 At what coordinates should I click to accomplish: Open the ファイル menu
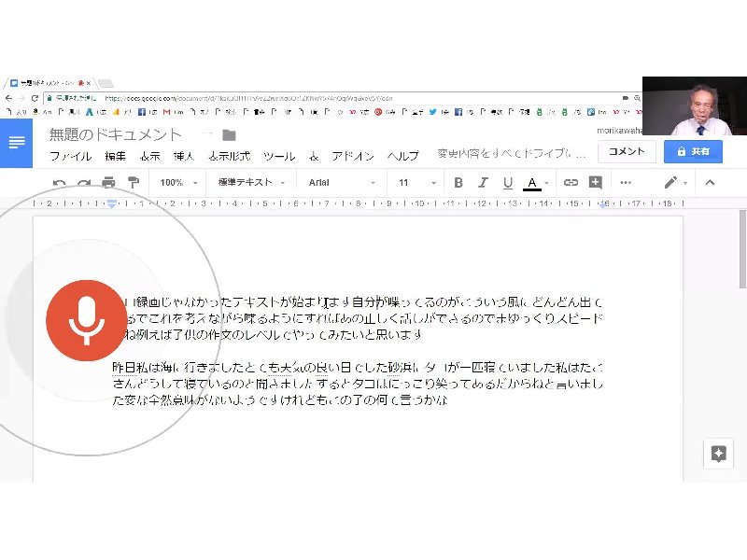70,156
